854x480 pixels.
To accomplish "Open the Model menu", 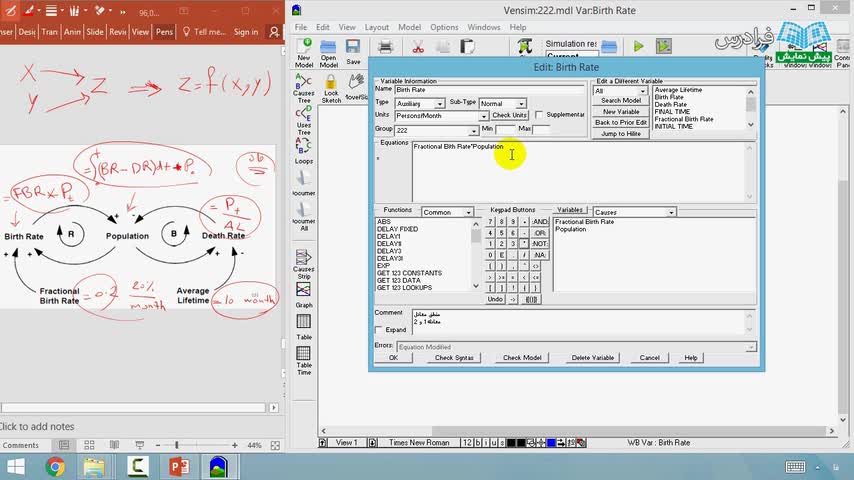I will click(409, 27).
